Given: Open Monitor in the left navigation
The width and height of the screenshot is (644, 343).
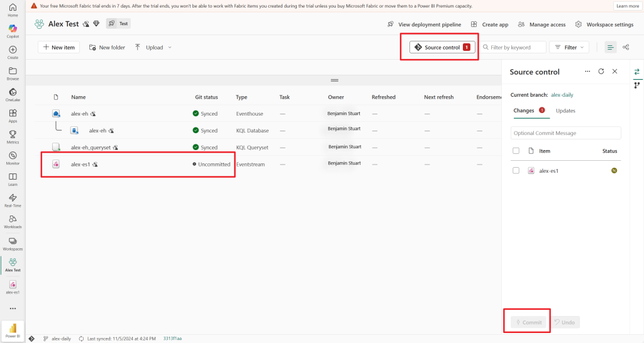Looking at the screenshot, I should click(x=13, y=158).
